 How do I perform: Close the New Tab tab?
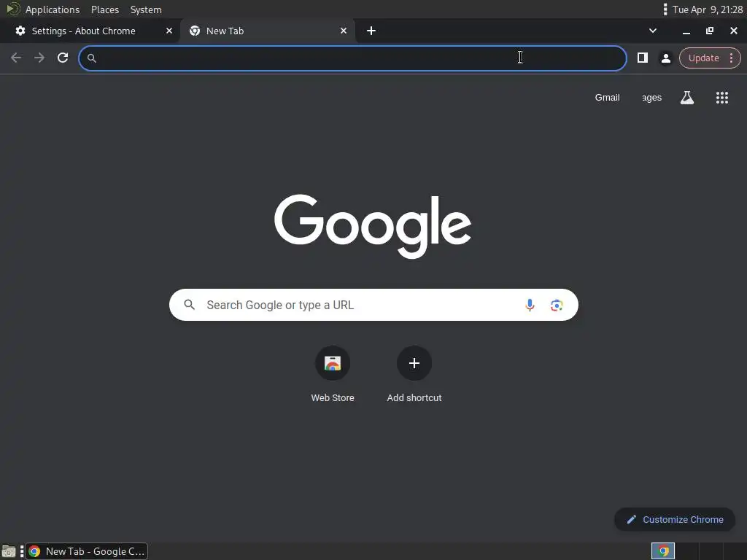pyautogui.click(x=344, y=31)
